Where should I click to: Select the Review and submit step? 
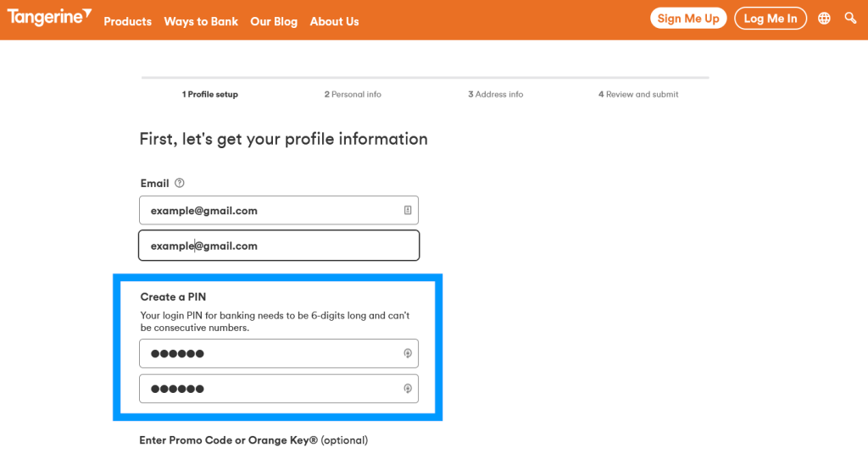(x=638, y=94)
